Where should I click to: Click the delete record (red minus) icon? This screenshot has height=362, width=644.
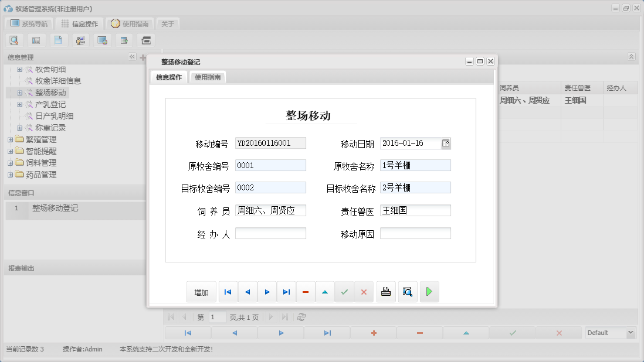coord(306,291)
